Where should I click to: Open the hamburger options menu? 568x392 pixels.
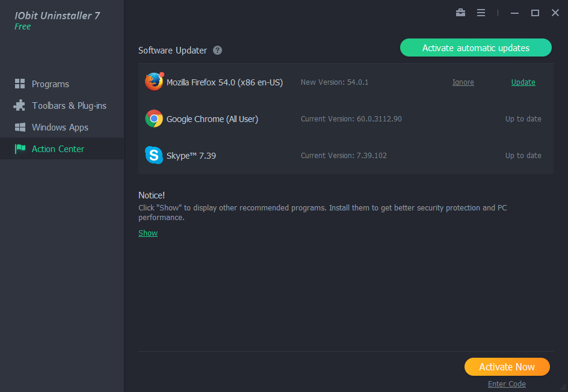pos(481,13)
